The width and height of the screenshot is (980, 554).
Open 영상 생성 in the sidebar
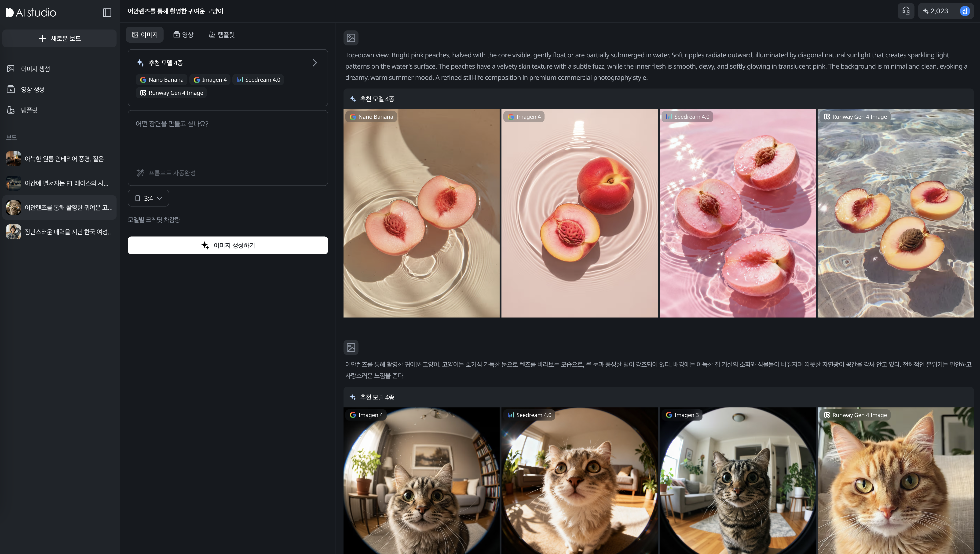pos(32,89)
